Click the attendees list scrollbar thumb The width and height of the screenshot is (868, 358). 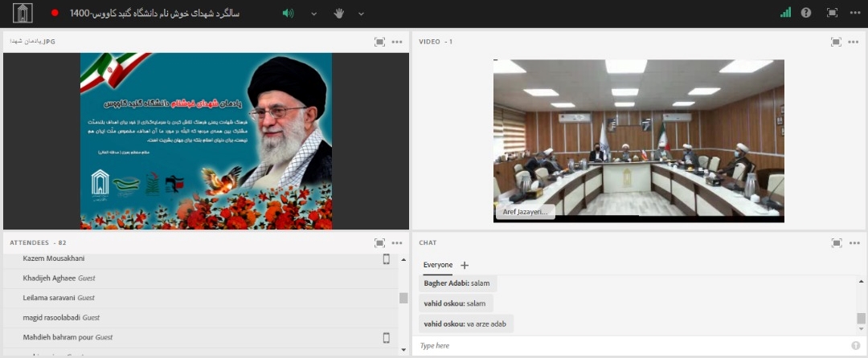point(403,298)
